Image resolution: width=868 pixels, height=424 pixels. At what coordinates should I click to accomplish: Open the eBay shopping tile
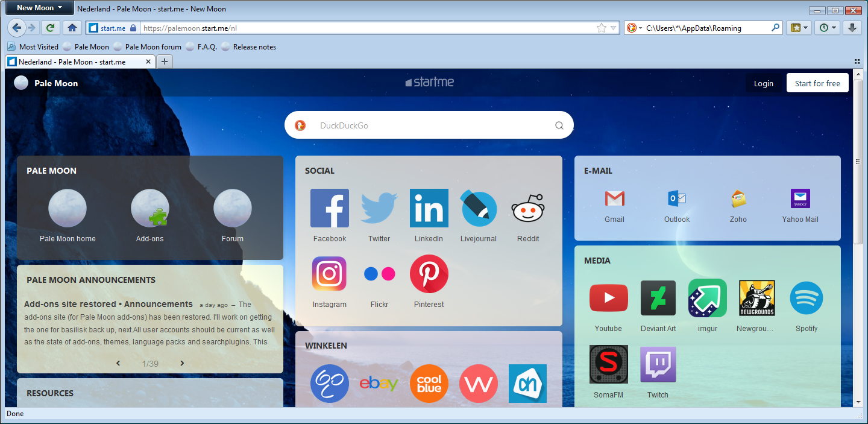pos(379,384)
